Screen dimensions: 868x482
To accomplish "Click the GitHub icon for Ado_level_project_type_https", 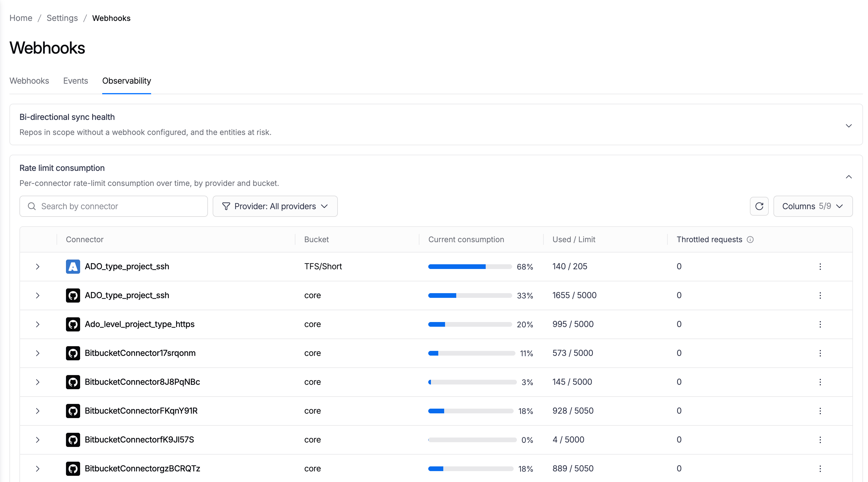I will click(73, 324).
